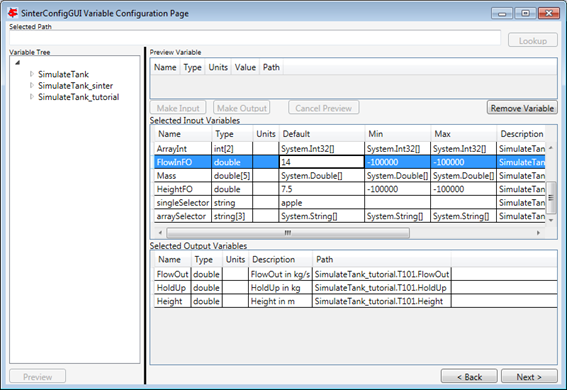Click the FlowInFO default value field containing 14

(321, 162)
